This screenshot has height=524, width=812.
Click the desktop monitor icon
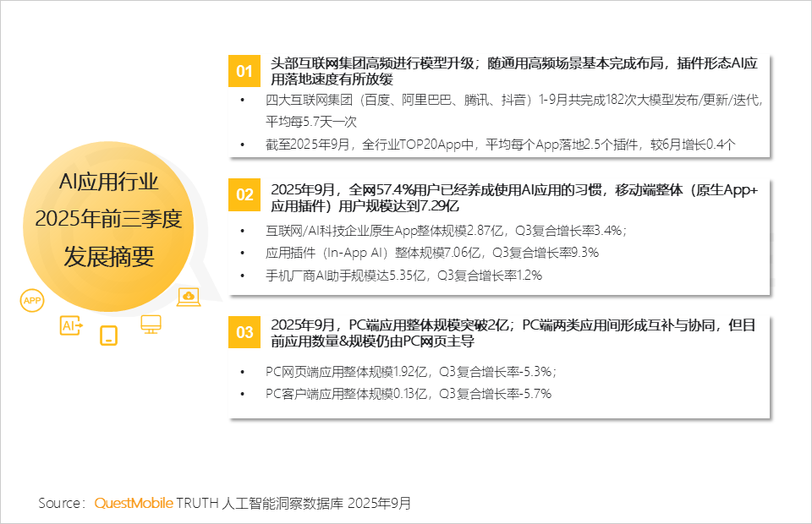click(151, 324)
